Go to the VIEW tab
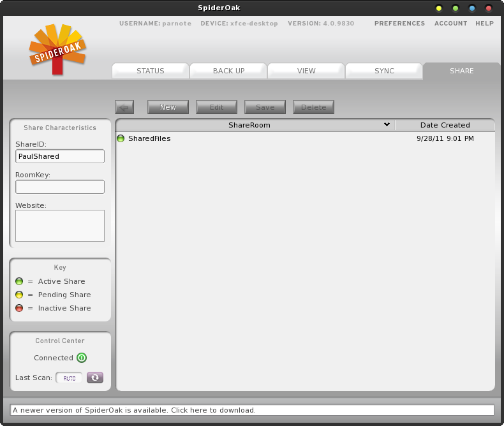Screen dimensions: 504x426 pyautogui.click(x=306, y=71)
